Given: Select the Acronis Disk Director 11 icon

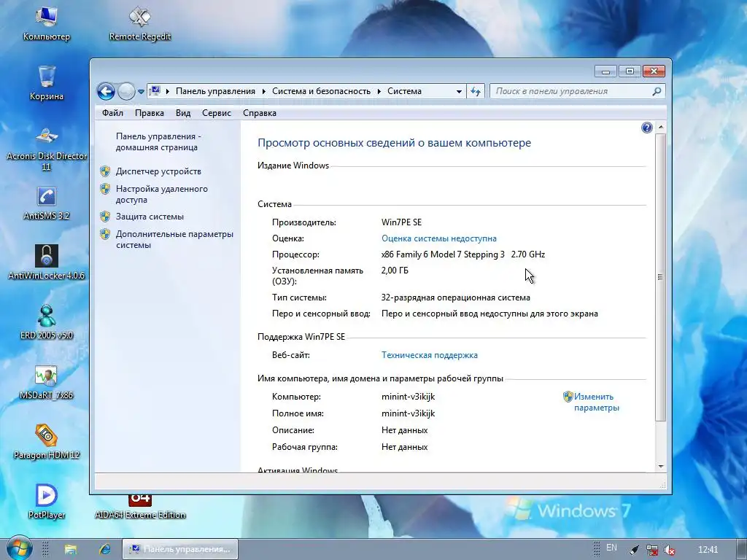Looking at the screenshot, I should [46, 149].
